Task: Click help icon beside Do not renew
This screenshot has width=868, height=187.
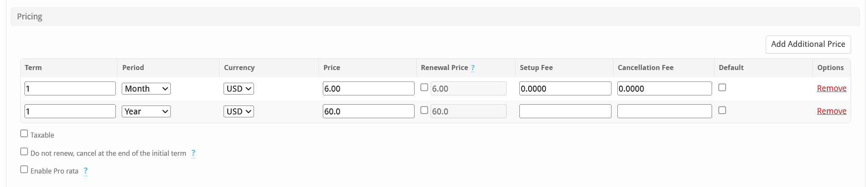Action: tap(193, 153)
